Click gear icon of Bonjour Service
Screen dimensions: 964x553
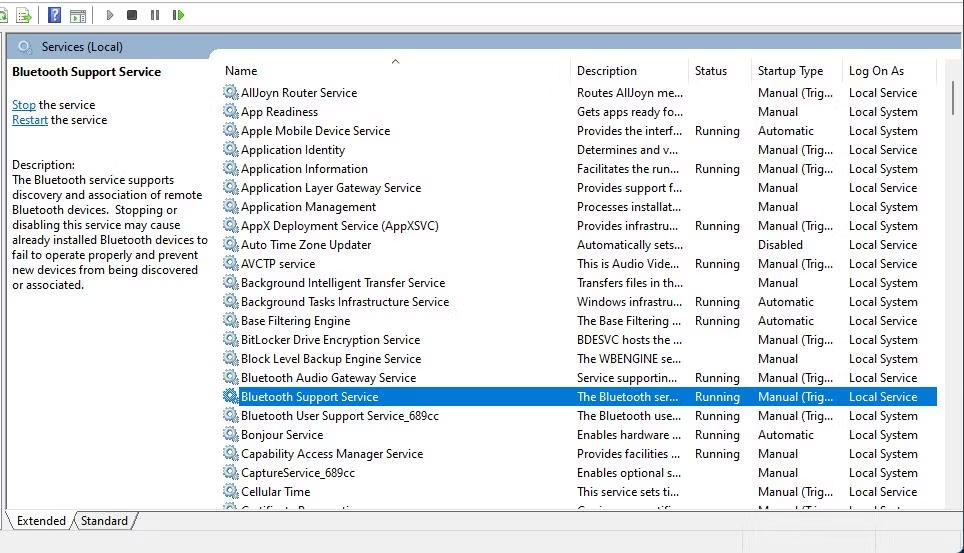(231, 434)
